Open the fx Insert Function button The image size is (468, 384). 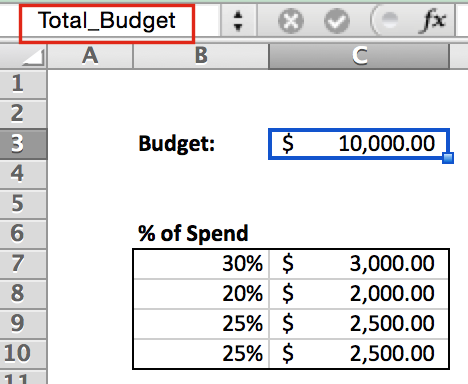point(434,21)
